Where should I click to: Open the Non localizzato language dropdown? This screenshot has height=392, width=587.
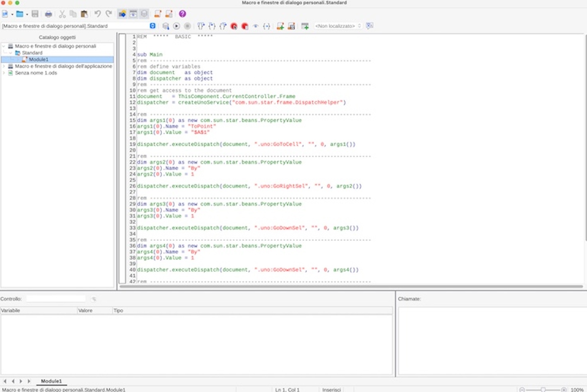(338, 26)
